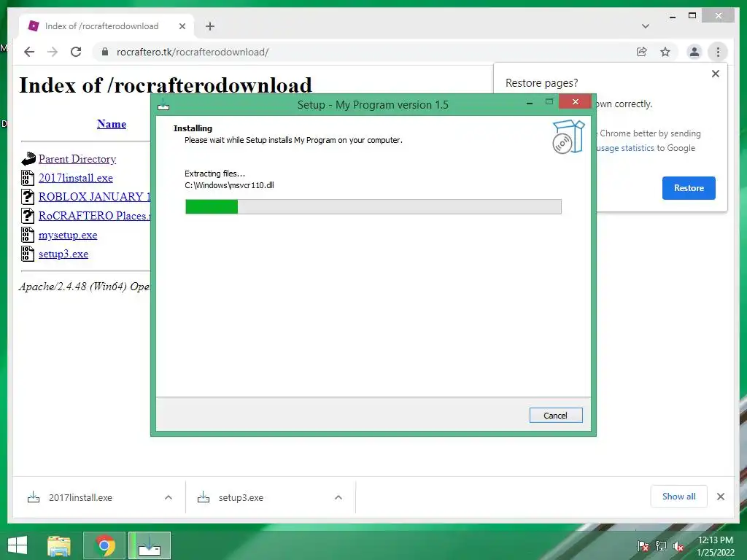Close the Index of /rocrafterodownload tab
This screenshot has height=560, width=747.
pos(182,26)
